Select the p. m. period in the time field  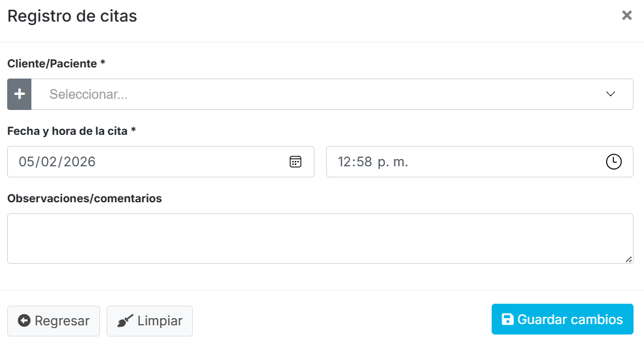point(392,162)
